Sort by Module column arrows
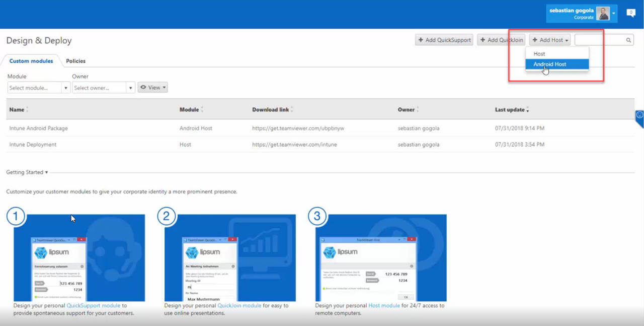This screenshot has width=644, height=326. tap(202, 110)
